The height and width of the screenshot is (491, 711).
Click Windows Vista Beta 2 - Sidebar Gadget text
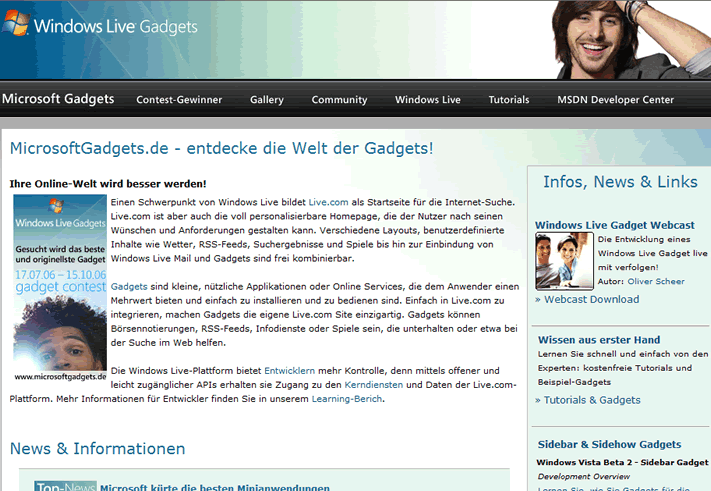(x=622, y=462)
